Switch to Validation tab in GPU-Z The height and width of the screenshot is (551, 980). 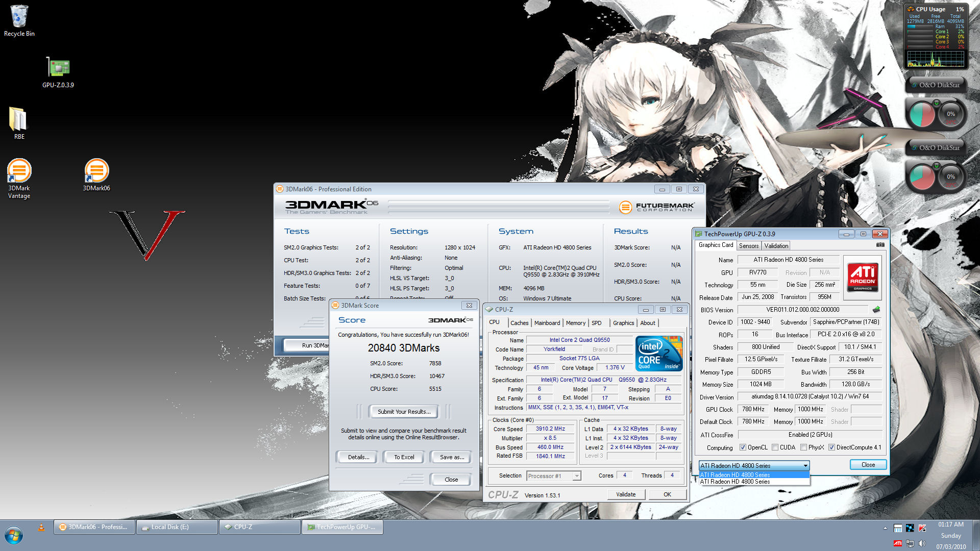tap(776, 246)
